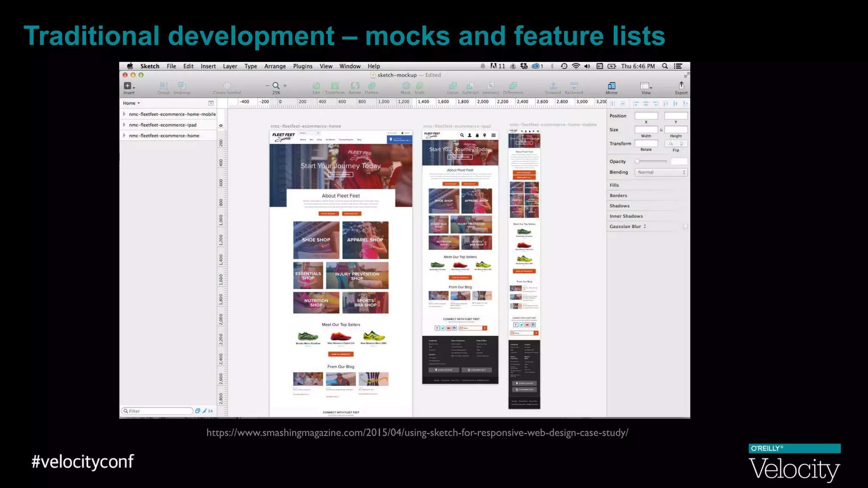
Task: Toggle the pages list panel button
Action: coord(211,103)
